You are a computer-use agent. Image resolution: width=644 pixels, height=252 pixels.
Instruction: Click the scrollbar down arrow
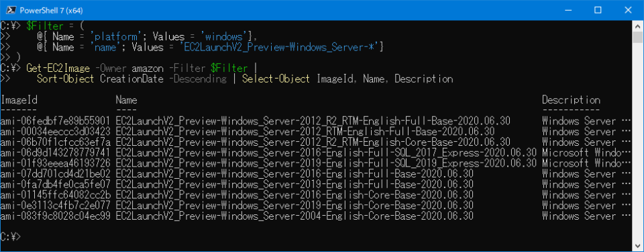pyautogui.click(x=637, y=246)
